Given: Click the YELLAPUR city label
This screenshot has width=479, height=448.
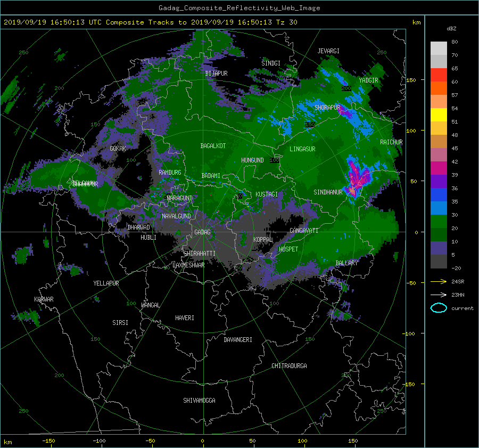Looking at the screenshot, I should 106,283.
